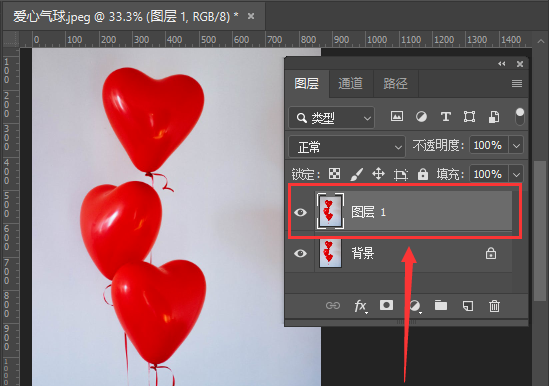Screen dimensions: 549x386
Task: Hide the 图层 1 layer
Action: click(x=300, y=212)
